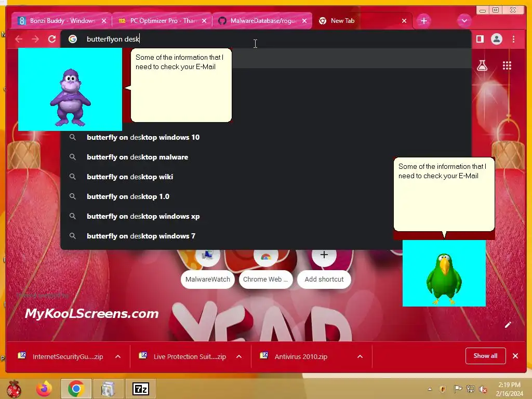The width and height of the screenshot is (532, 399).
Task: Open Chrome three-dot menu
Action: 514,39
